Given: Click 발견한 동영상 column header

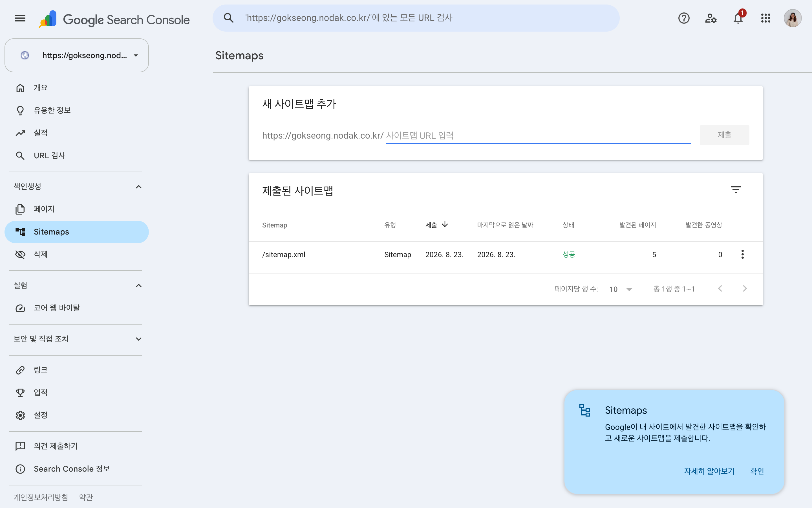Looking at the screenshot, I should [704, 225].
